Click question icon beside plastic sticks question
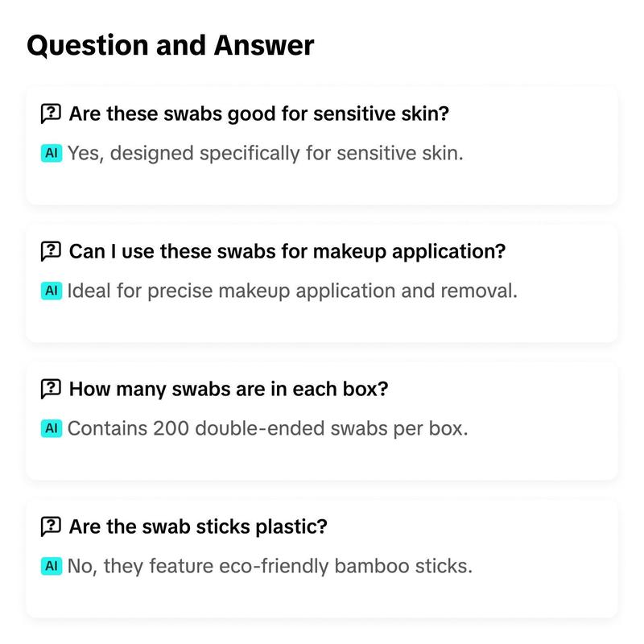Screen dimensions: 644x644 [51, 526]
